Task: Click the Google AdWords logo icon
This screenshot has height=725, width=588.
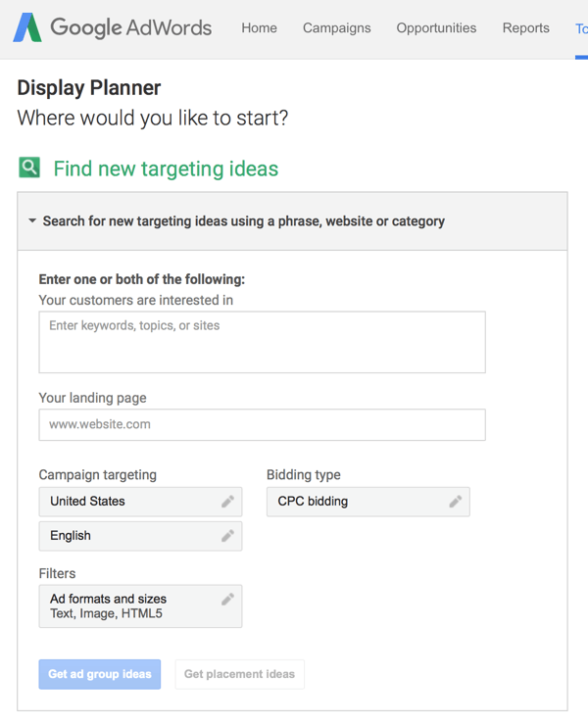Action: pyautogui.click(x=27, y=27)
